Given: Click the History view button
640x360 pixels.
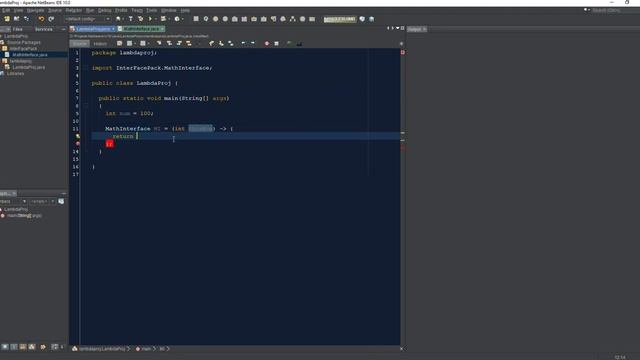Looking at the screenshot, I should [100, 44].
